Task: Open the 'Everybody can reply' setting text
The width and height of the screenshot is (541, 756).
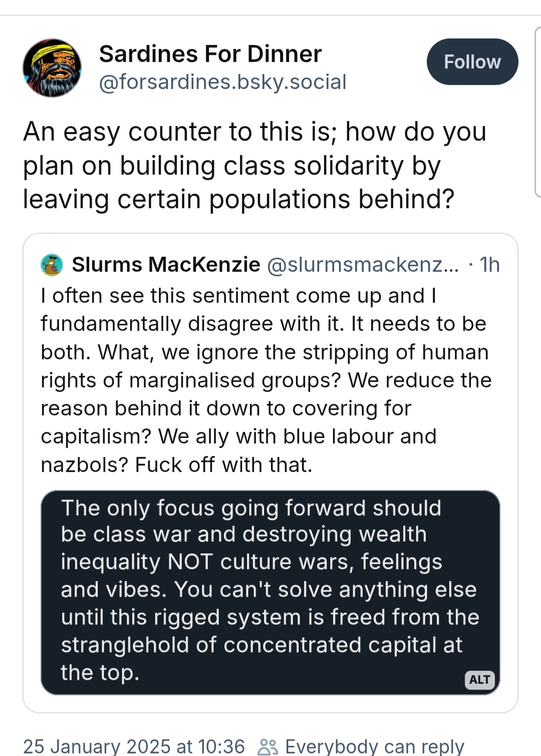Action: click(x=374, y=746)
